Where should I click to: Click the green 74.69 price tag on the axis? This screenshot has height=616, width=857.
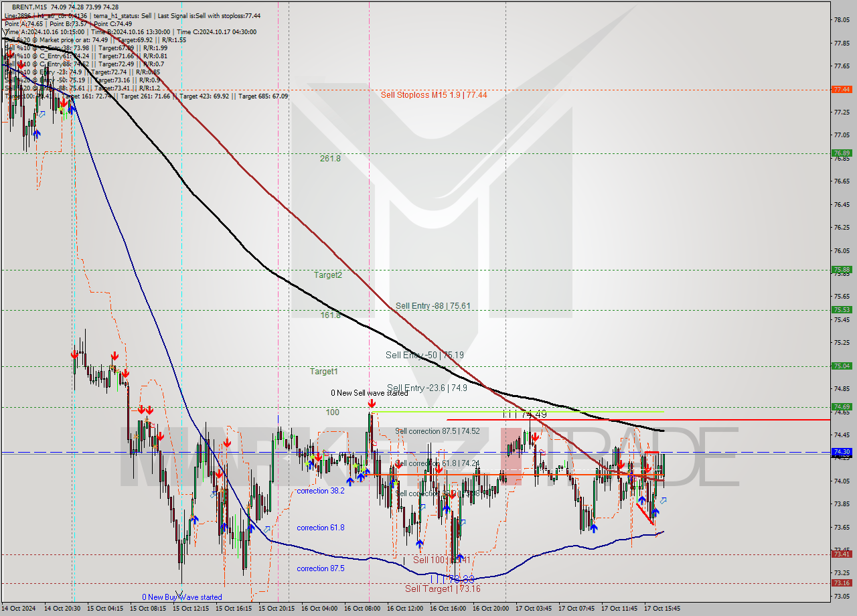tap(842, 406)
